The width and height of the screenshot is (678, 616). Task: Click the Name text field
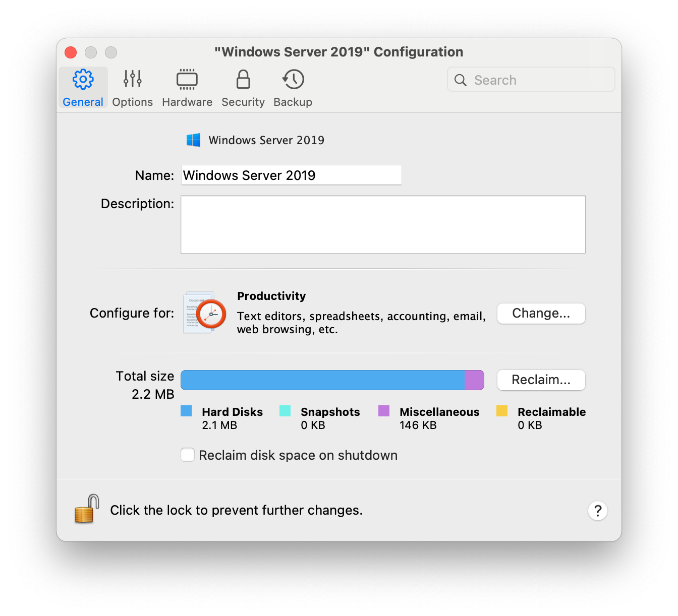click(x=291, y=175)
